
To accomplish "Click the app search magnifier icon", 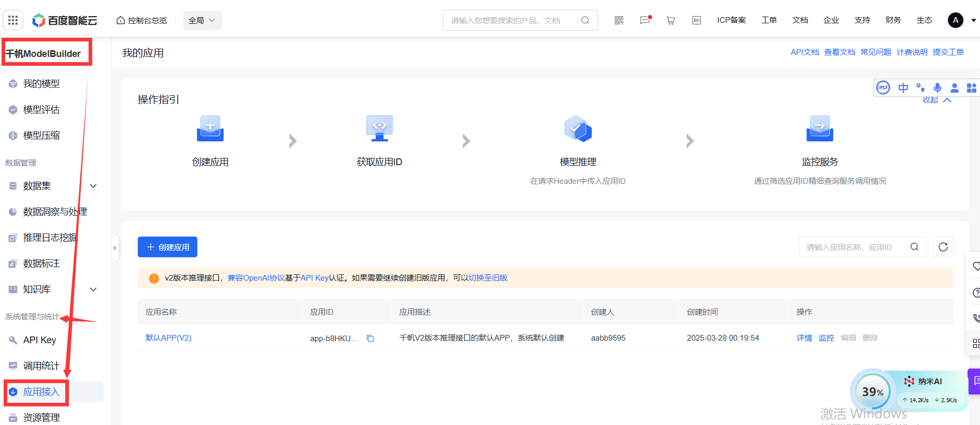I will click(915, 247).
